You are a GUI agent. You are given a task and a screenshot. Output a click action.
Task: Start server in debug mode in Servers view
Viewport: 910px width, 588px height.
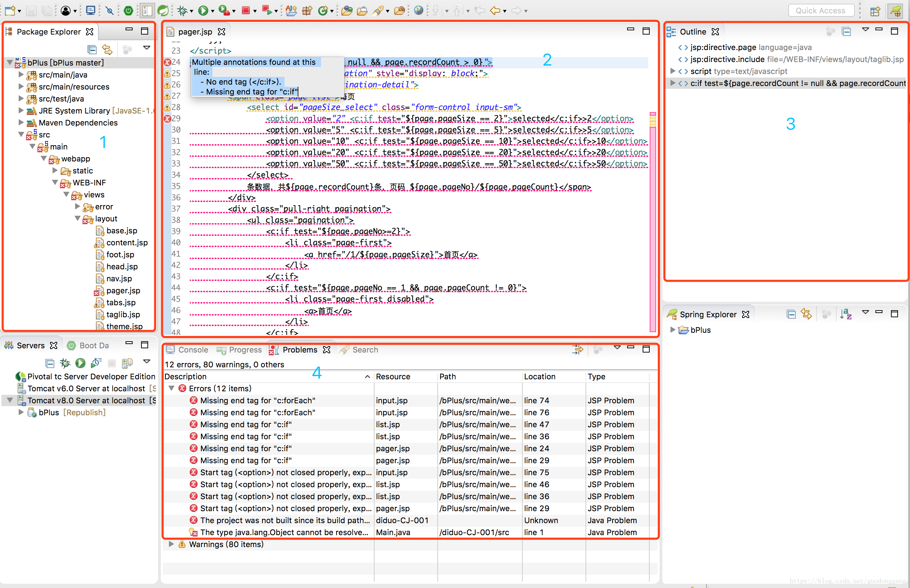pyautogui.click(x=65, y=363)
